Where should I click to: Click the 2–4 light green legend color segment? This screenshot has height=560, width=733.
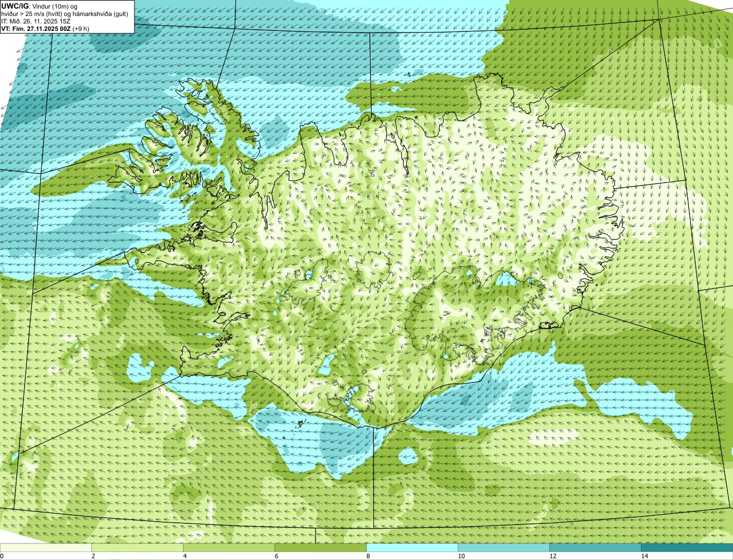[x=137, y=547]
